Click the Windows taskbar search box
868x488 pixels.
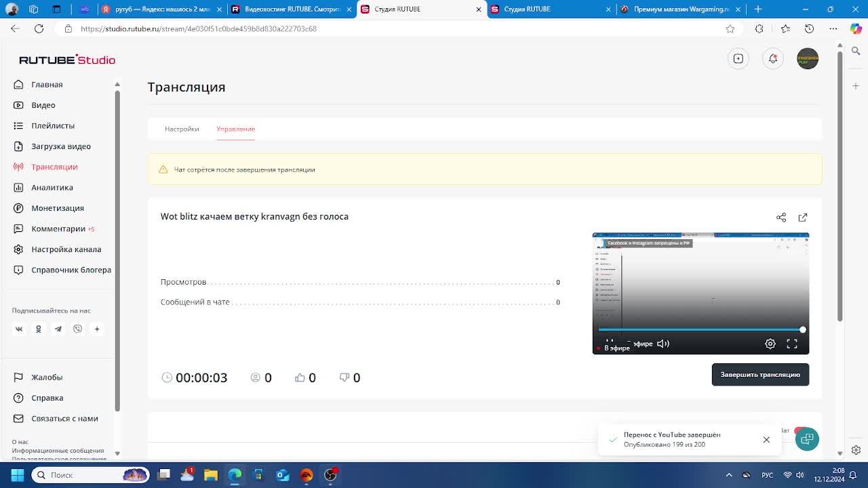(90, 475)
